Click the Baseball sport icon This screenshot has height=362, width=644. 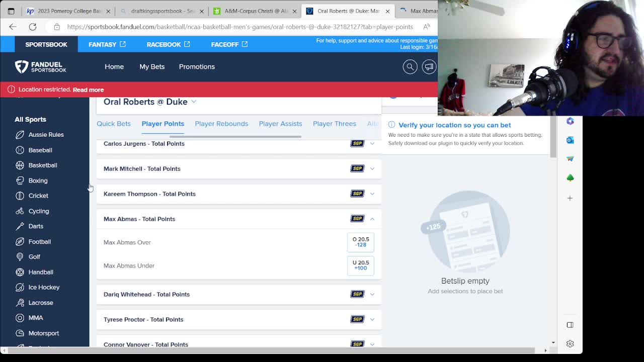point(20,150)
